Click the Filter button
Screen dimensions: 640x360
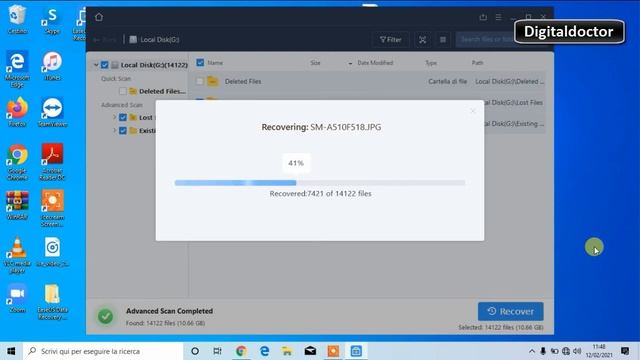[x=390, y=40]
